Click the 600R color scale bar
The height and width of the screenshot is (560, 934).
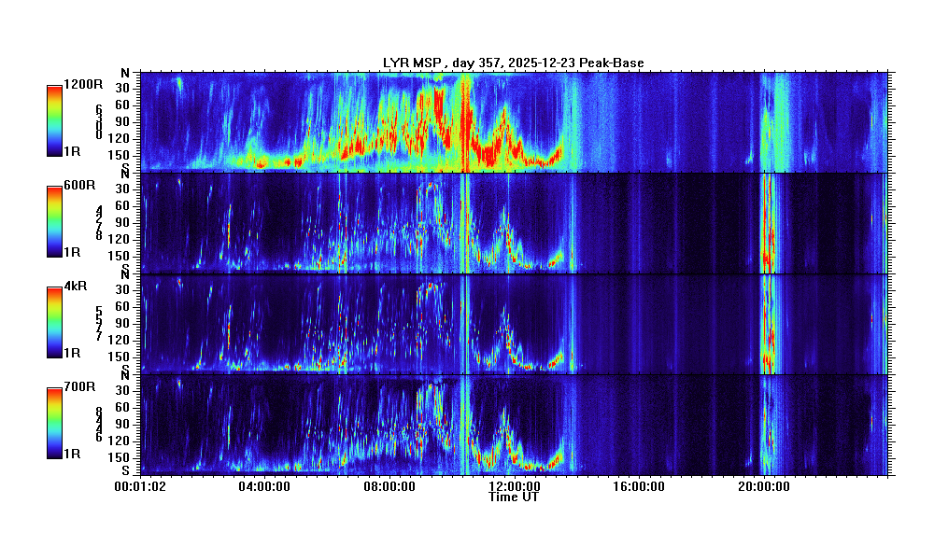[x=55, y=222]
